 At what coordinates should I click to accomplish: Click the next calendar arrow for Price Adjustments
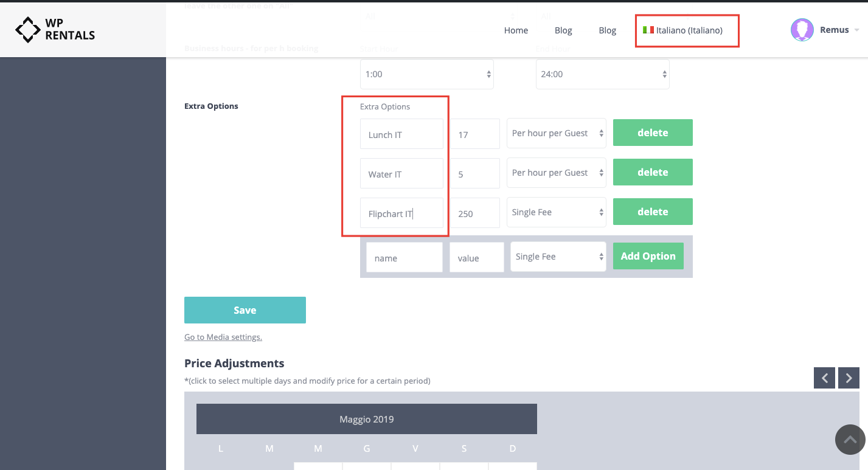pos(849,378)
